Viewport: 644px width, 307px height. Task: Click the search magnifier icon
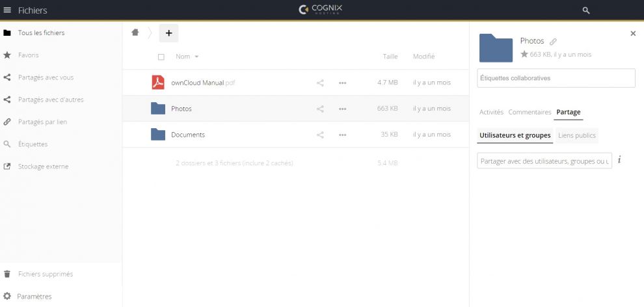tap(586, 10)
